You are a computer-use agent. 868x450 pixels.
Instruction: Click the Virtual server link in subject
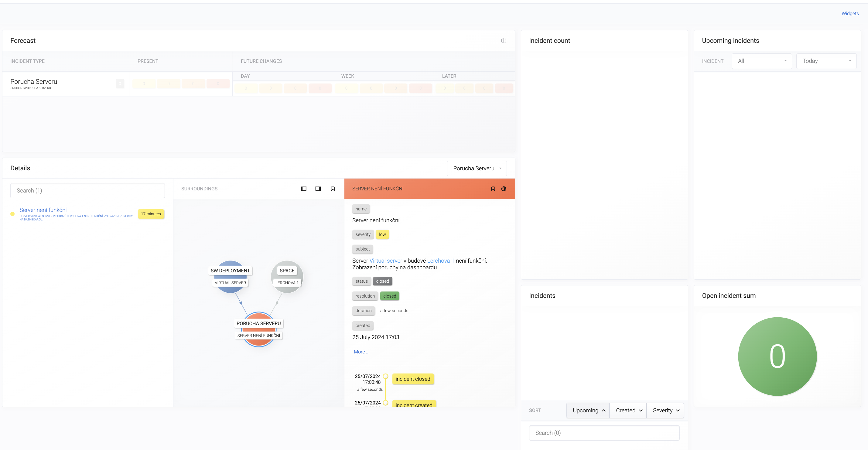pos(385,261)
